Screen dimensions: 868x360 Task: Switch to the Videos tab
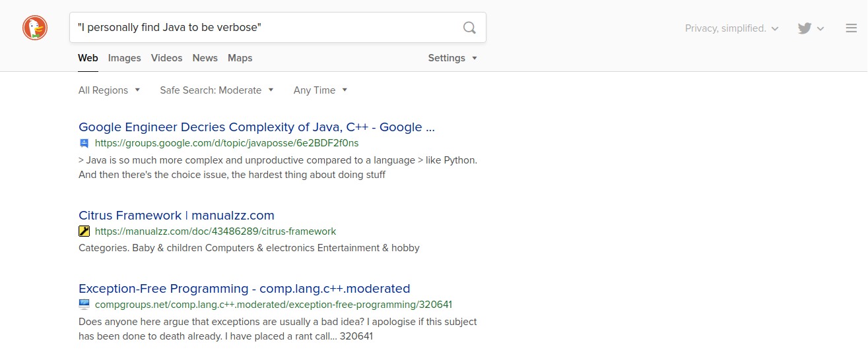pos(166,58)
